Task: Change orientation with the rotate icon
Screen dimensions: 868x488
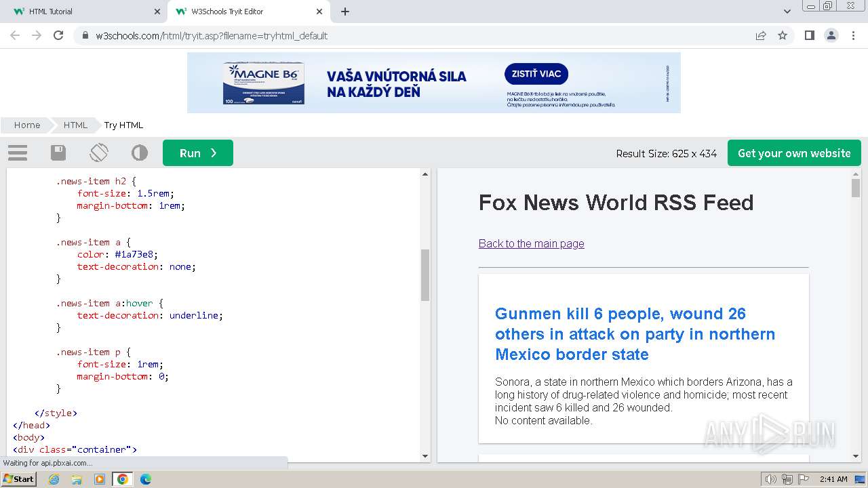Action: pyautogui.click(x=99, y=153)
